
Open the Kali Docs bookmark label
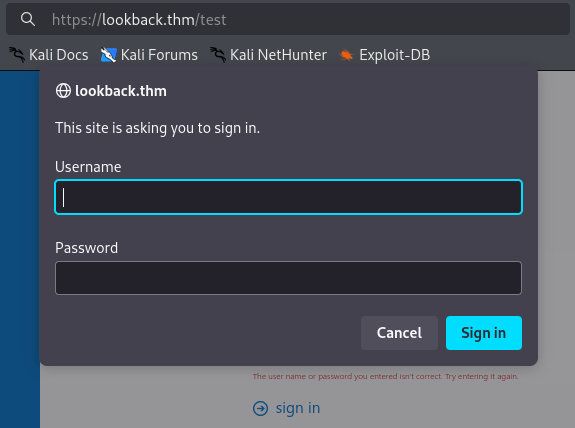(59, 55)
